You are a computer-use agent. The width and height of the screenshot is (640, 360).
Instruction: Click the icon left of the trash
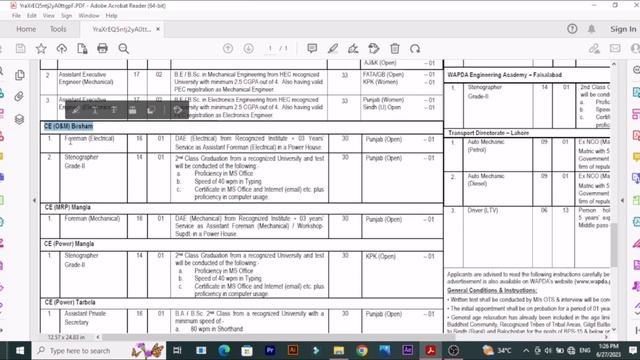(x=374, y=49)
